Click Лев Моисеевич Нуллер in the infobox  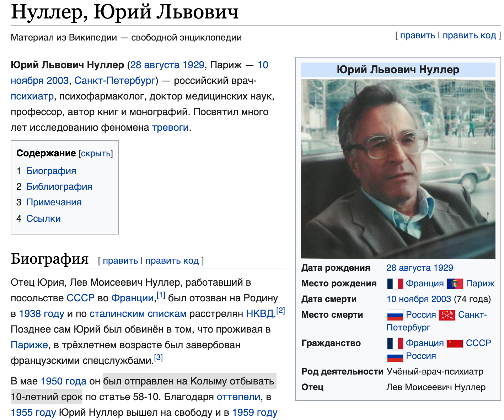[x=436, y=387]
